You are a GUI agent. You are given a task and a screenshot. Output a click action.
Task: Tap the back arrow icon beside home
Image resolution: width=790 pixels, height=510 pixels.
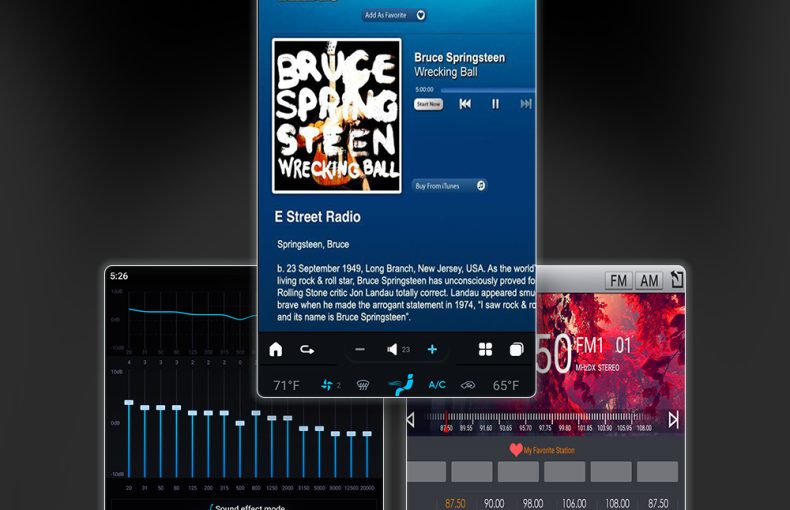click(x=307, y=349)
